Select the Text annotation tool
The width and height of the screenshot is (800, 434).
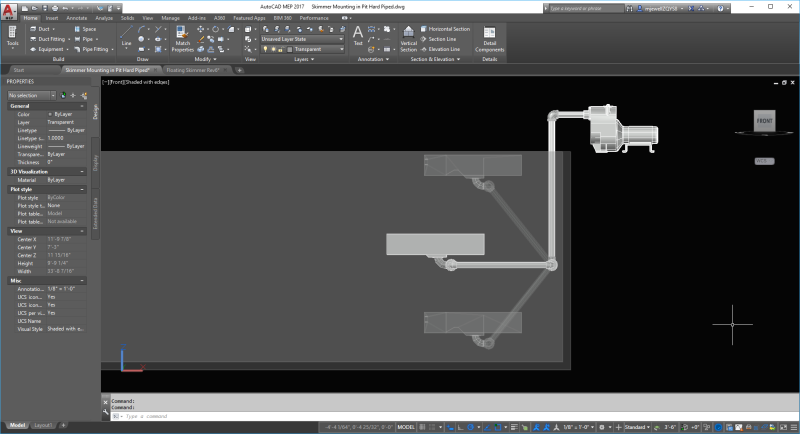point(358,36)
